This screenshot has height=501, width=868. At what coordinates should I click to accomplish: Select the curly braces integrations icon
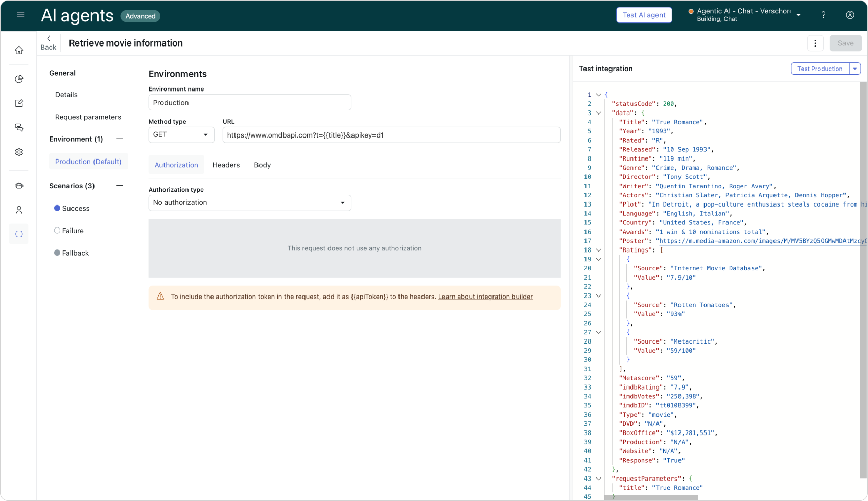pos(19,234)
